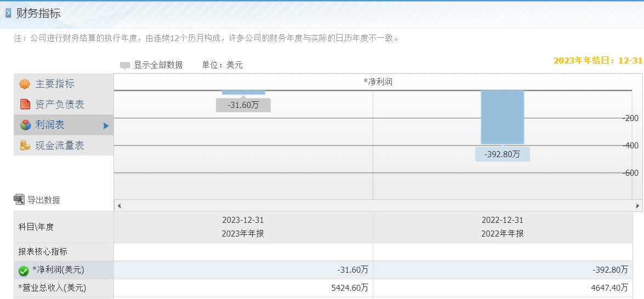Click the 2023 net profit blue bar
644x299 pixels.
(x=243, y=93)
